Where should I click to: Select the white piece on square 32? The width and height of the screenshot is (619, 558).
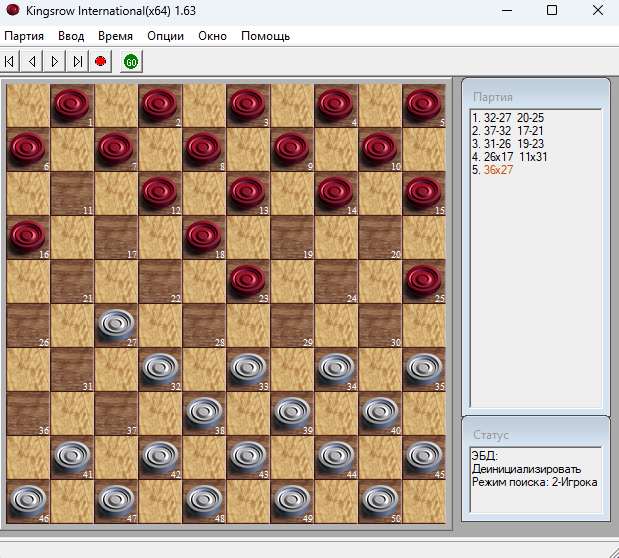[159, 368]
